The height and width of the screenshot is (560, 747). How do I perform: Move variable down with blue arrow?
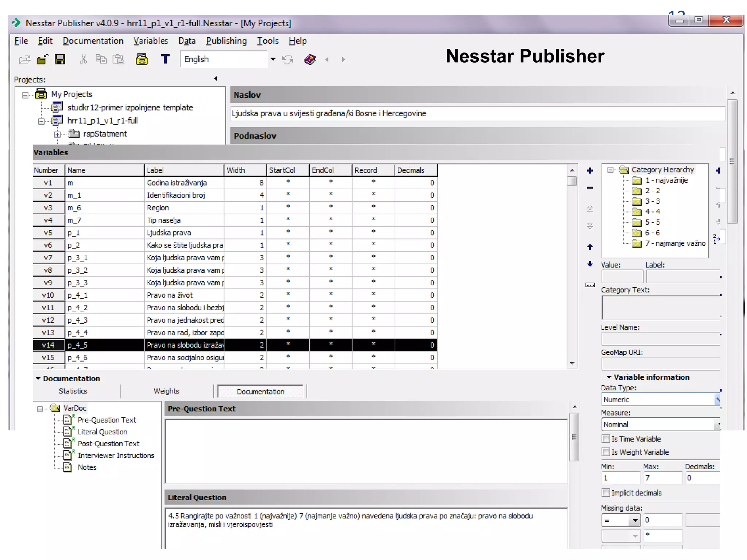tap(590, 264)
